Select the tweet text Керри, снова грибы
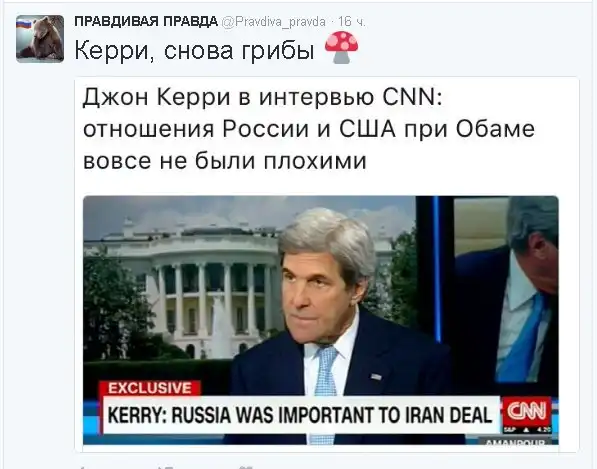 pyautogui.click(x=194, y=50)
